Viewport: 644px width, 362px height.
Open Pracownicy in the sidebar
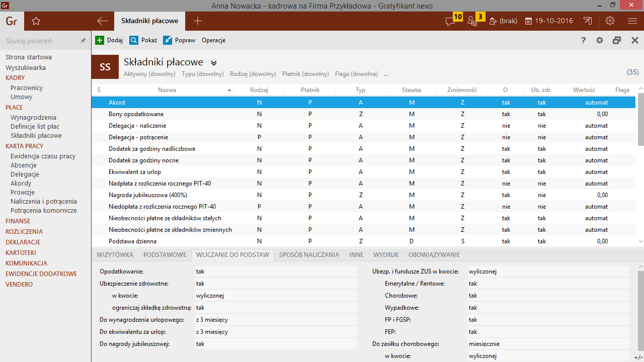pyautogui.click(x=27, y=87)
